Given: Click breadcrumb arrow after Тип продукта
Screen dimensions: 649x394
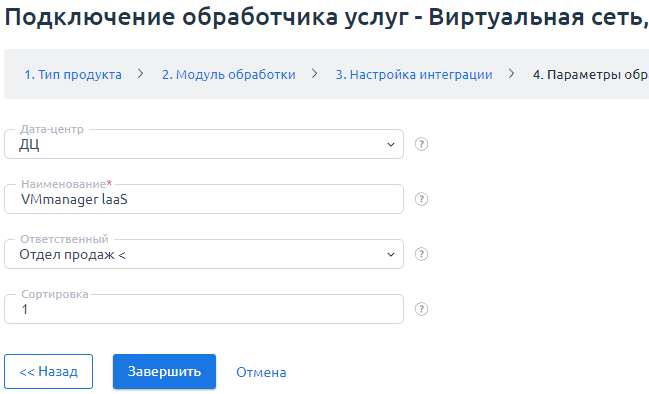Looking at the screenshot, I should click(x=141, y=74).
